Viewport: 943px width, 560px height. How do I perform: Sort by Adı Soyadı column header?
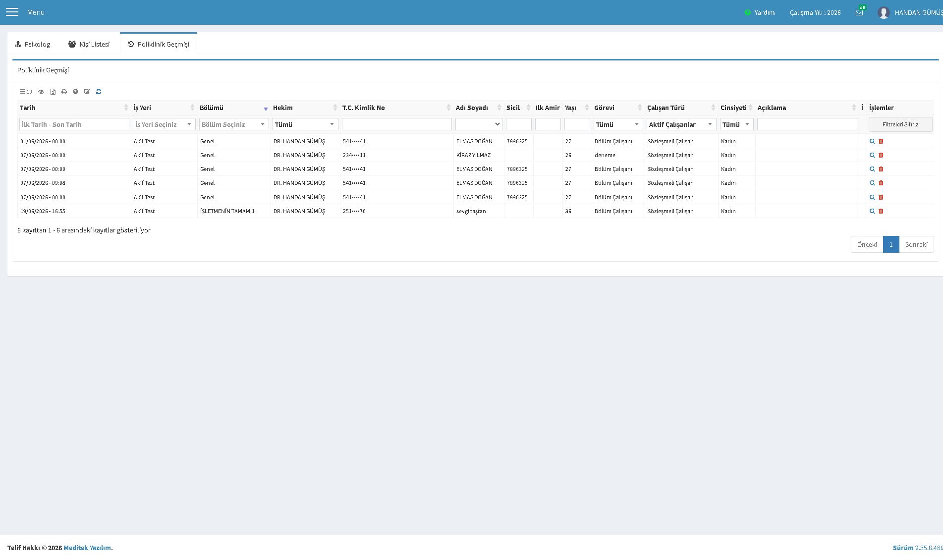pos(478,108)
